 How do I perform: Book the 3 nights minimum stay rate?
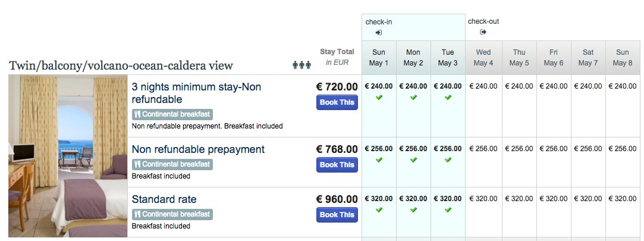337,102
